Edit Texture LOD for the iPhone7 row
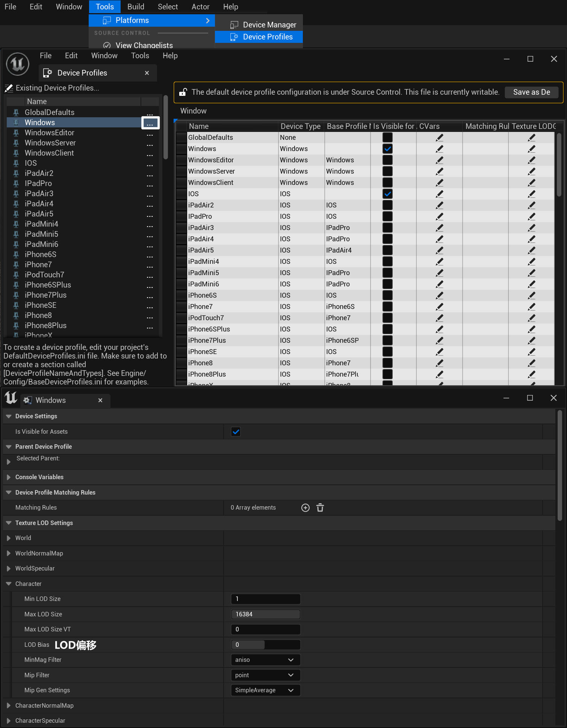The width and height of the screenshot is (567, 728). pyautogui.click(x=531, y=307)
